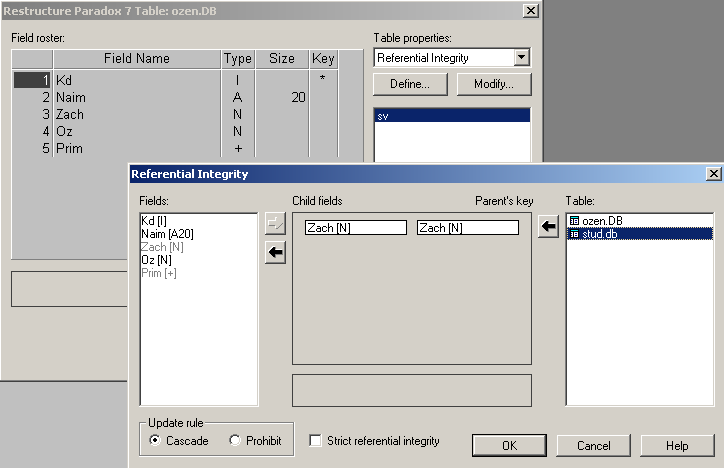This screenshot has height=468, width=724.
Task: Click the Size column header
Action: pyautogui.click(x=282, y=59)
